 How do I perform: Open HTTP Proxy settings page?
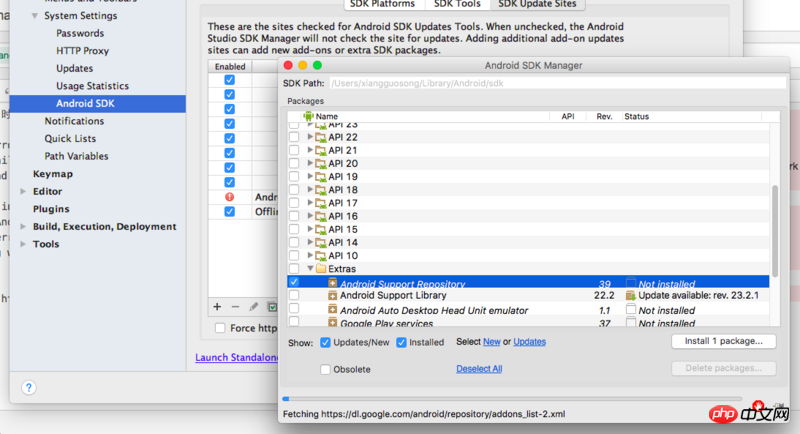click(82, 50)
